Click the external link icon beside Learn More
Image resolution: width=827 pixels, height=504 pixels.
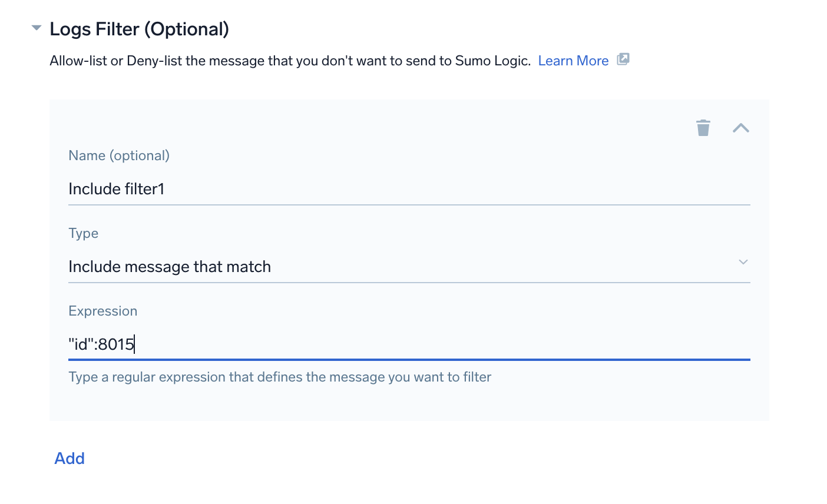tap(623, 59)
